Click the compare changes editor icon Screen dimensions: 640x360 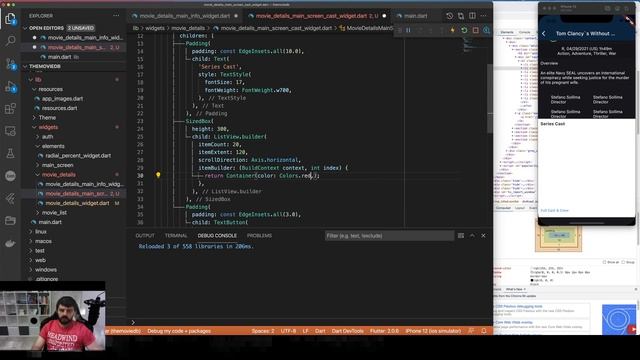(x=461, y=16)
